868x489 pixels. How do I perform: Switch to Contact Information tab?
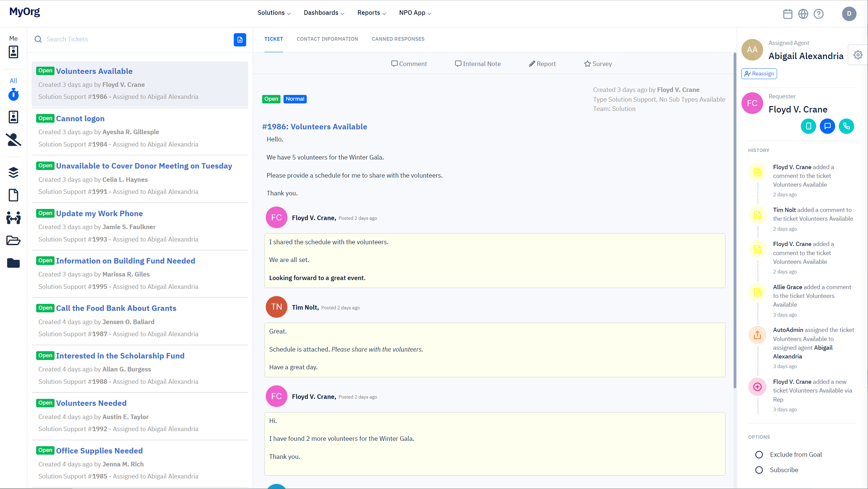coord(327,39)
